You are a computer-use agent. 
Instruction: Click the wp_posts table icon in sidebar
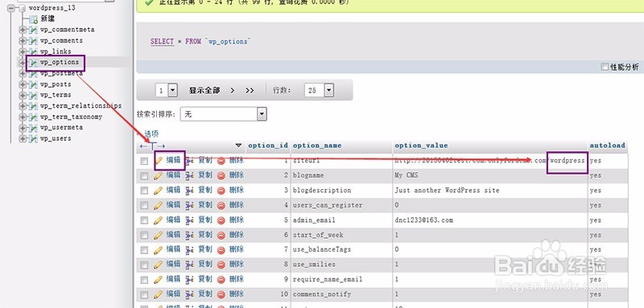(x=33, y=84)
